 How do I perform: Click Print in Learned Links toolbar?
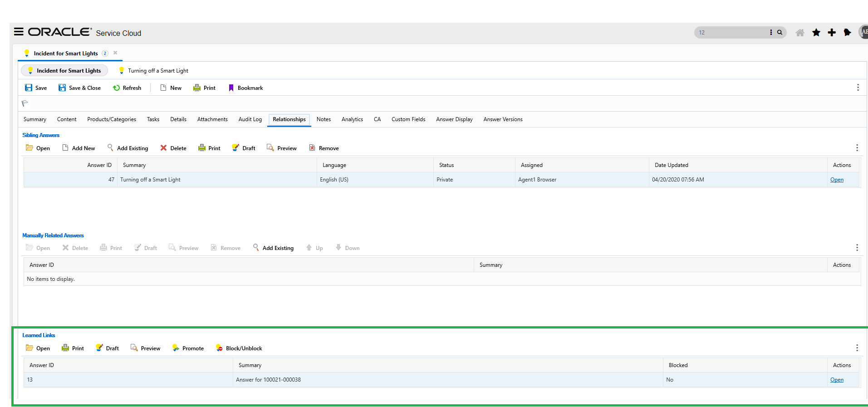(73, 348)
